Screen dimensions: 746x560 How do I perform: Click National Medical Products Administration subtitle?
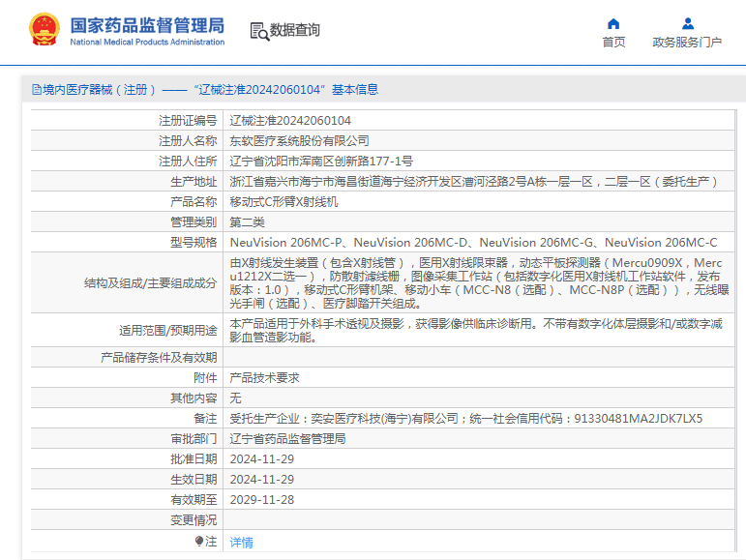[147, 42]
